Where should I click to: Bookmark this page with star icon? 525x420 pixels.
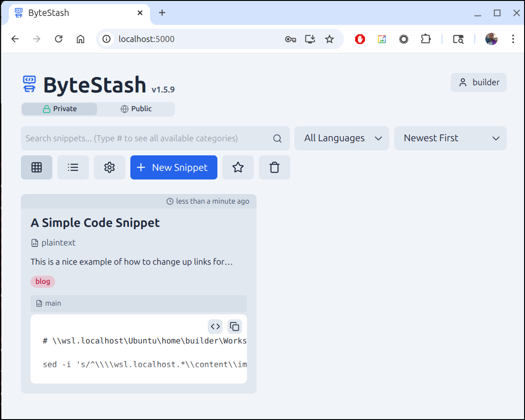[x=329, y=39]
